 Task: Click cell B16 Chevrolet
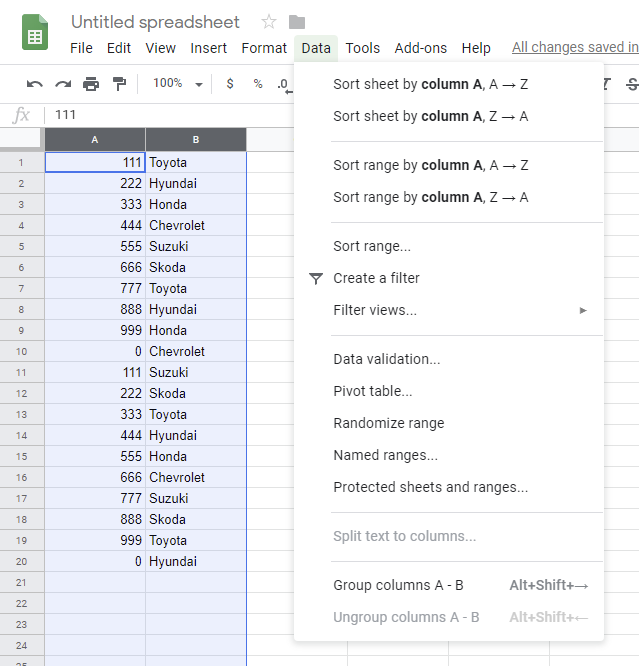(x=196, y=477)
